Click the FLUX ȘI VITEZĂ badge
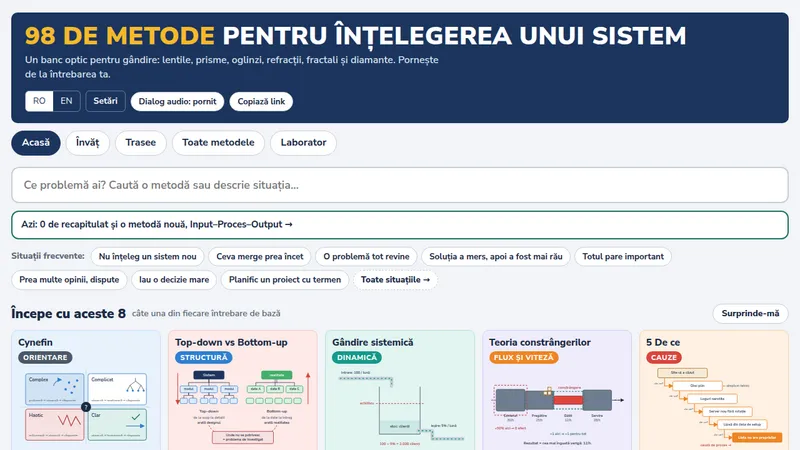 tap(523, 358)
